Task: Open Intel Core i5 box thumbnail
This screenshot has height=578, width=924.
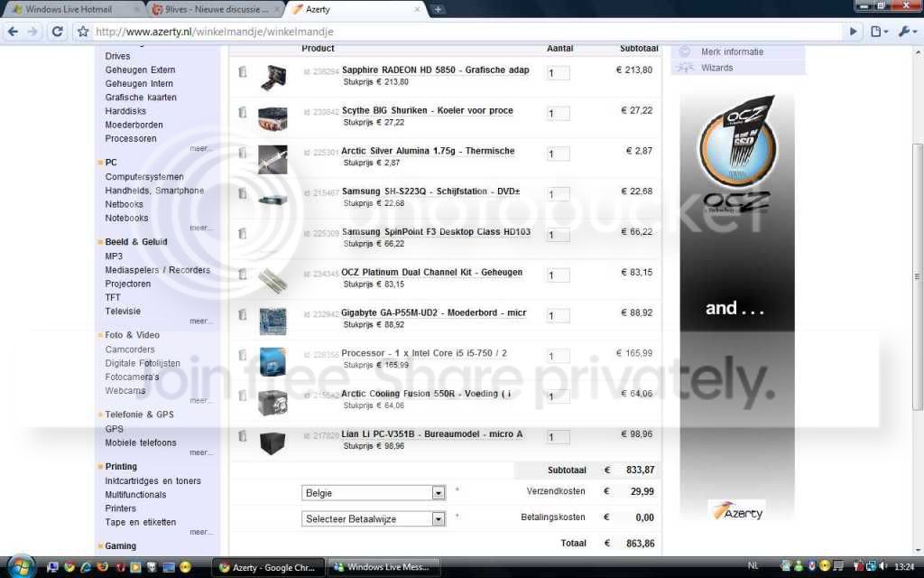Action: (x=273, y=361)
